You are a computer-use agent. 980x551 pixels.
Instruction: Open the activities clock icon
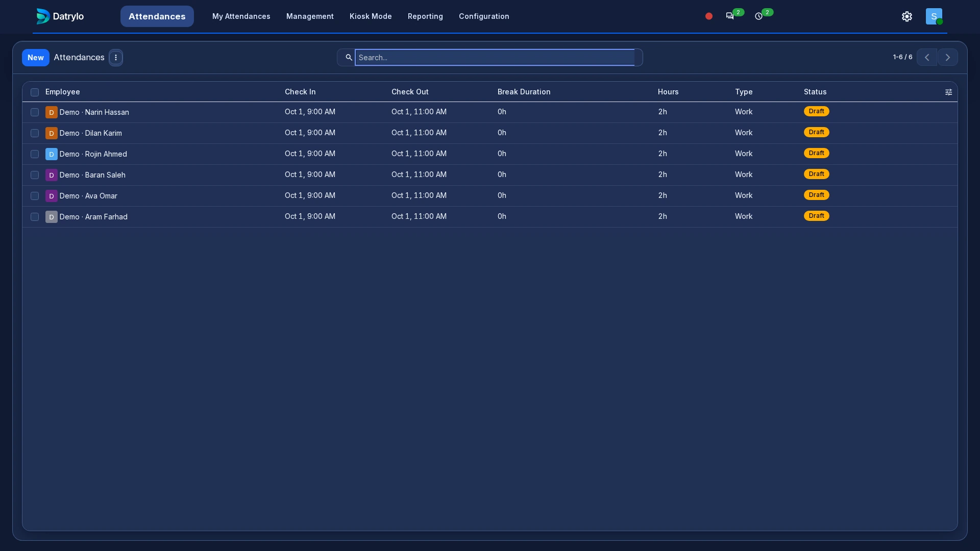tap(758, 16)
